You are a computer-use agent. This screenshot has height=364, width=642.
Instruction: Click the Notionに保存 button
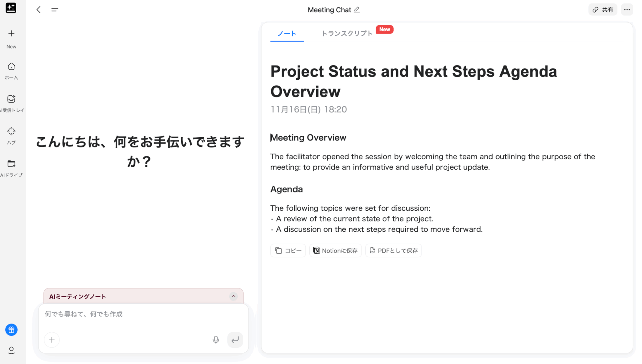tap(335, 251)
